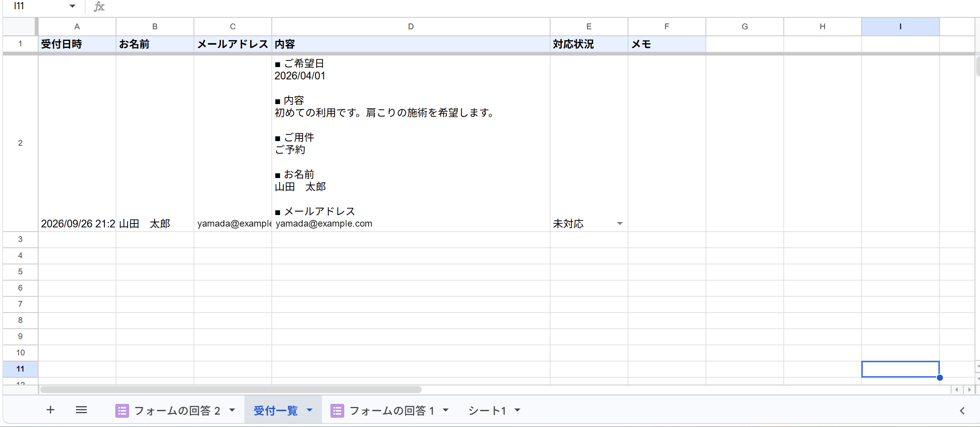Open 未対応 status dropdown in E2
Viewport: 980px width, 427px height.
point(620,224)
